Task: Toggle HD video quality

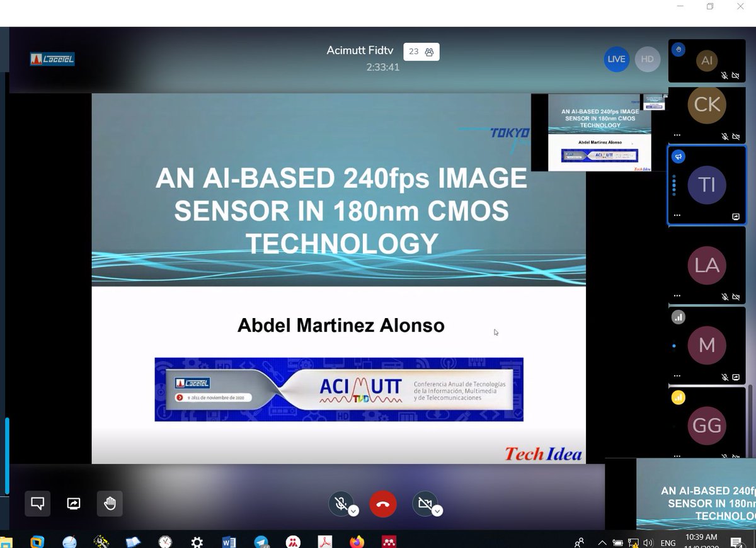Action: click(x=647, y=59)
